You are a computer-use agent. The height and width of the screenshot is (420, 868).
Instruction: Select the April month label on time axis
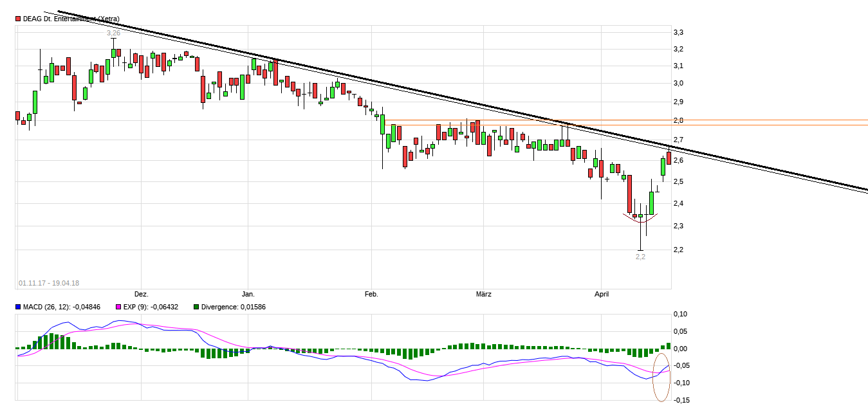click(601, 295)
